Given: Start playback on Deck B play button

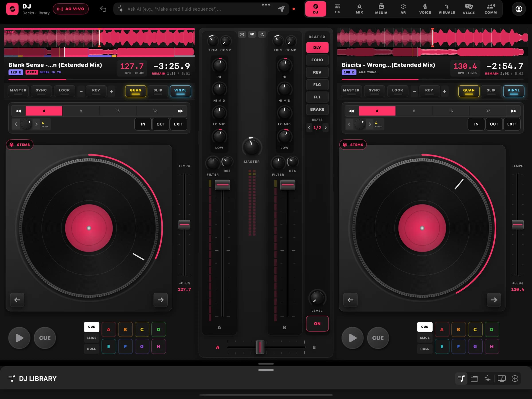Looking at the screenshot, I should pyautogui.click(x=353, y=338).
